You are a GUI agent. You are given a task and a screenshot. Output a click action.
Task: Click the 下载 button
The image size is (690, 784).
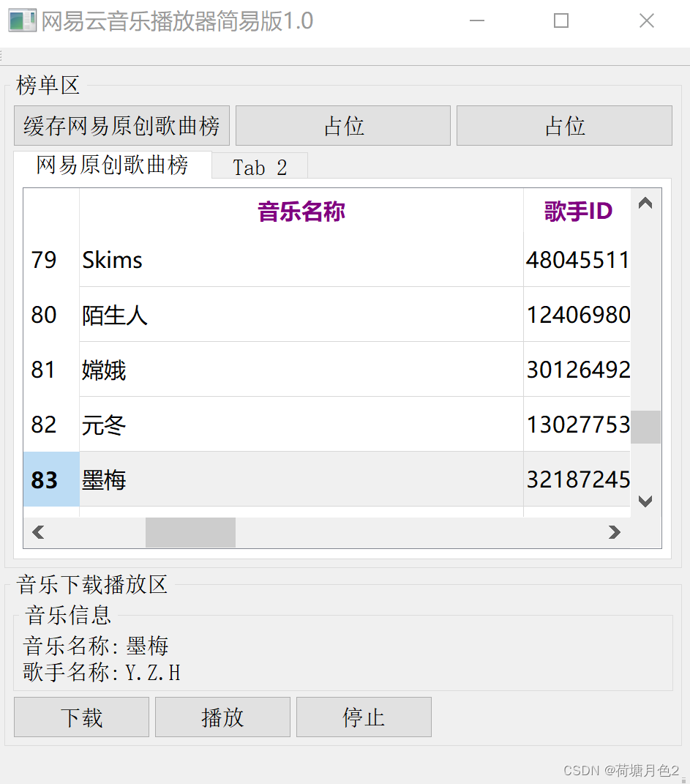click(x=81, y=717)
